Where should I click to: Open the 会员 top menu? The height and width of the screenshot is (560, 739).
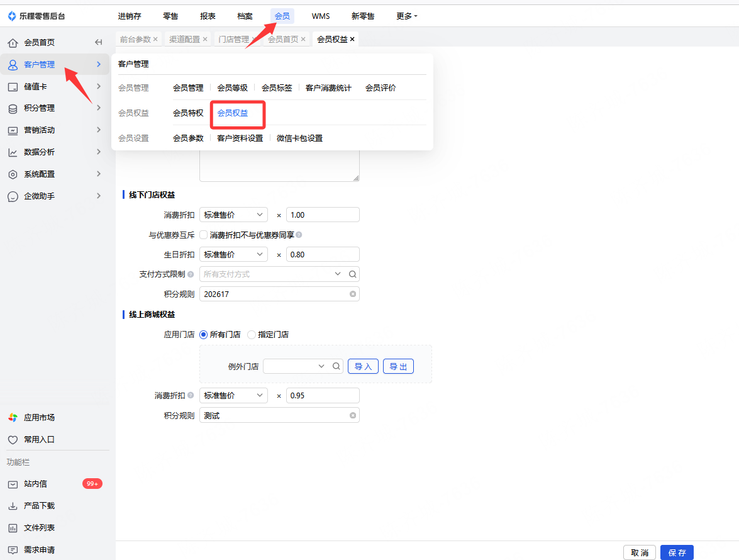pyautogui.click(x=282, y=16)
